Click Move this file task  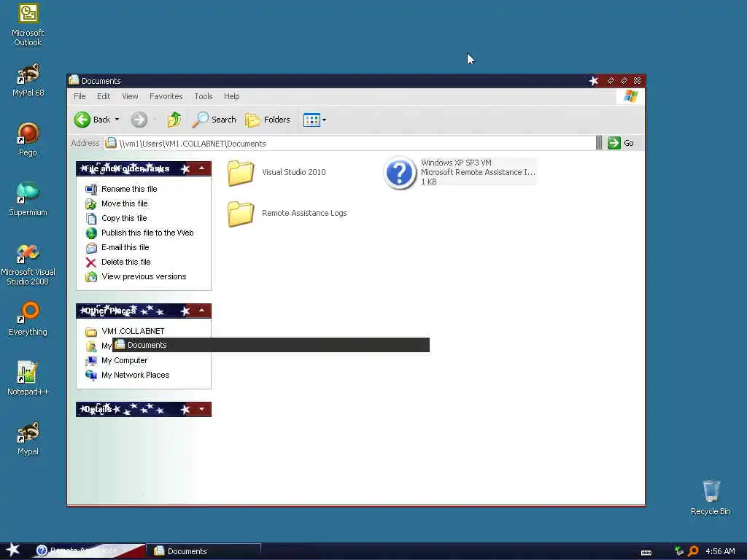pyautogui.click(x=124, y=204)
